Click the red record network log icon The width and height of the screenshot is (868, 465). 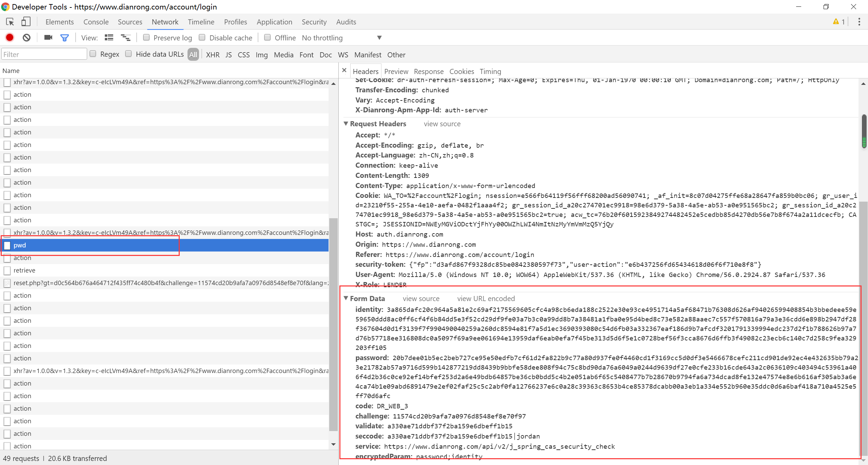9,38
